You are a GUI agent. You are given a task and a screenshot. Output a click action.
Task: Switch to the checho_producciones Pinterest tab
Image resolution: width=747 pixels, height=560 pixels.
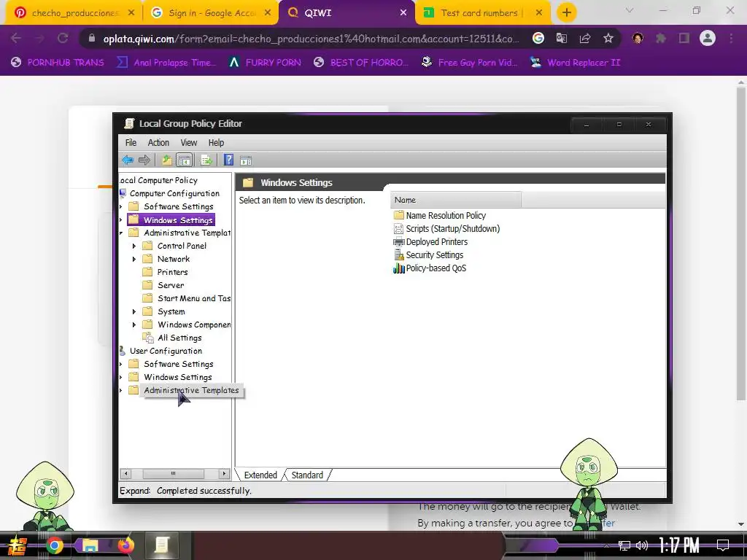pos(74,13)
